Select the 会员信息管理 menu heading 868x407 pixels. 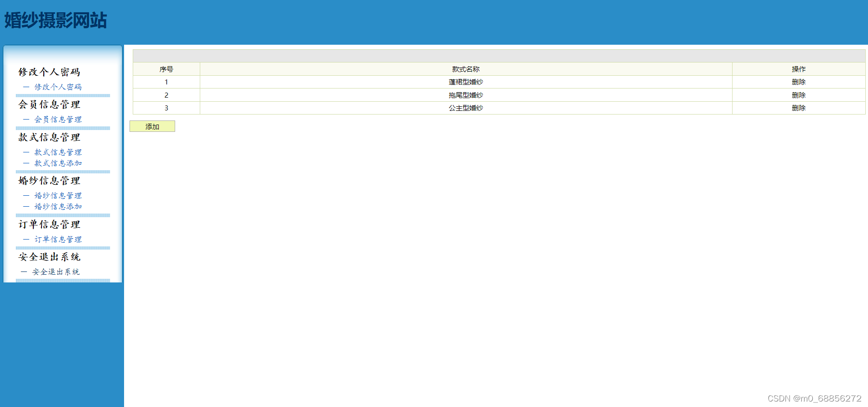tap(49, 104)
